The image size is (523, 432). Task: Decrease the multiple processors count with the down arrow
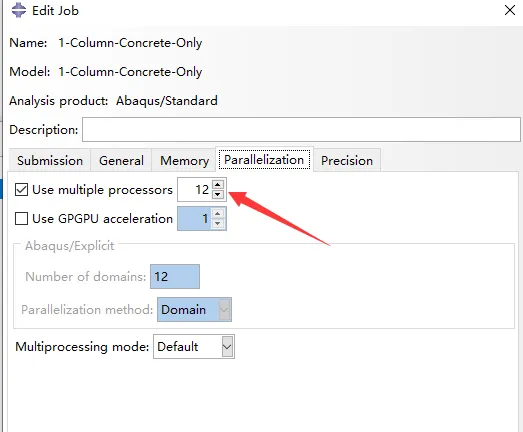pos(218,194)
